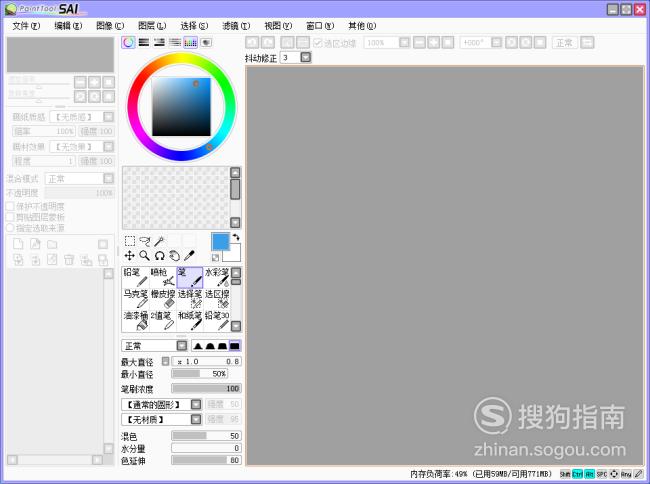Image resolution: width=650 pixels, height=484 pixels.
Task: Open the zoom 100% dropdown in toolbar
Action: [405, 43]
